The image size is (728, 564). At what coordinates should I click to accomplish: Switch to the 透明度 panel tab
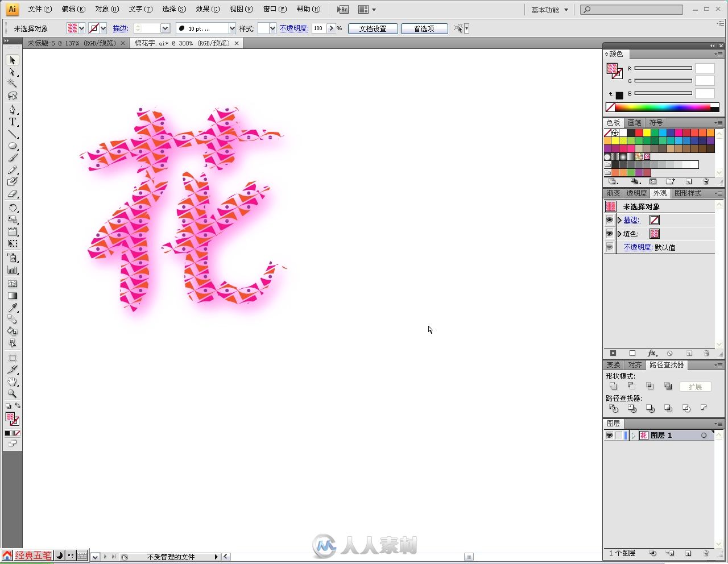pyautogui.click(x=636, y=193)
